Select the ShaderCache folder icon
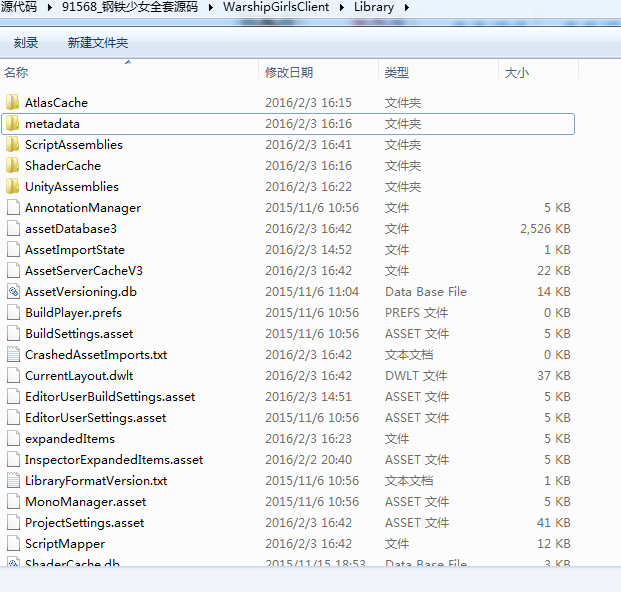Image resolution: width=621 pixels, height=592 pixels. [x=13, y=166]
